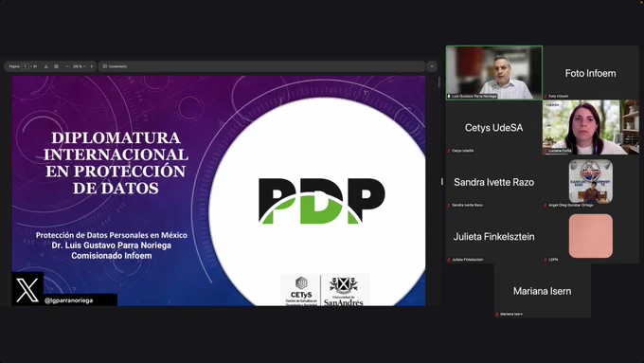
Task: Click 'Protección de Datos Personales en México' text
Action: coord(112,235)
